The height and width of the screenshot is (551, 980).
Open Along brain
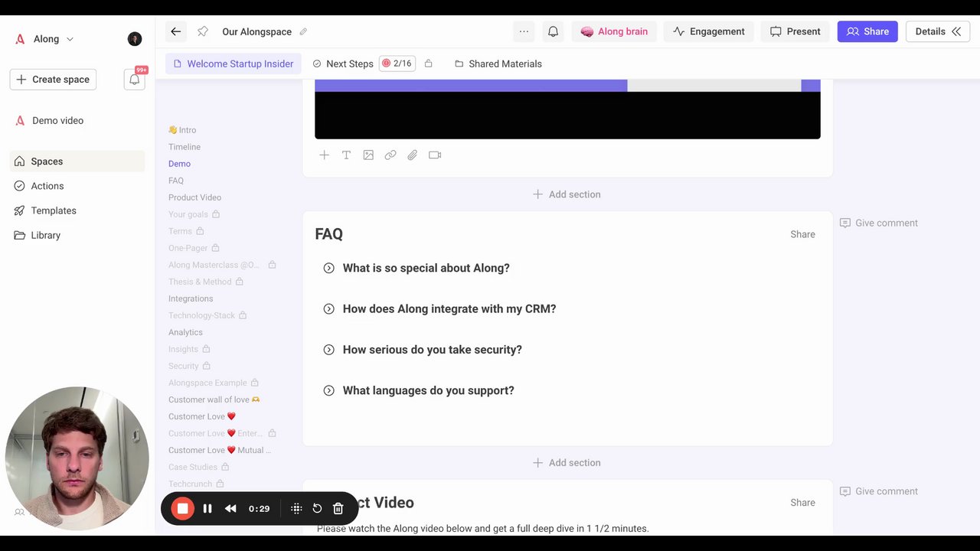(x=614, y=31)
